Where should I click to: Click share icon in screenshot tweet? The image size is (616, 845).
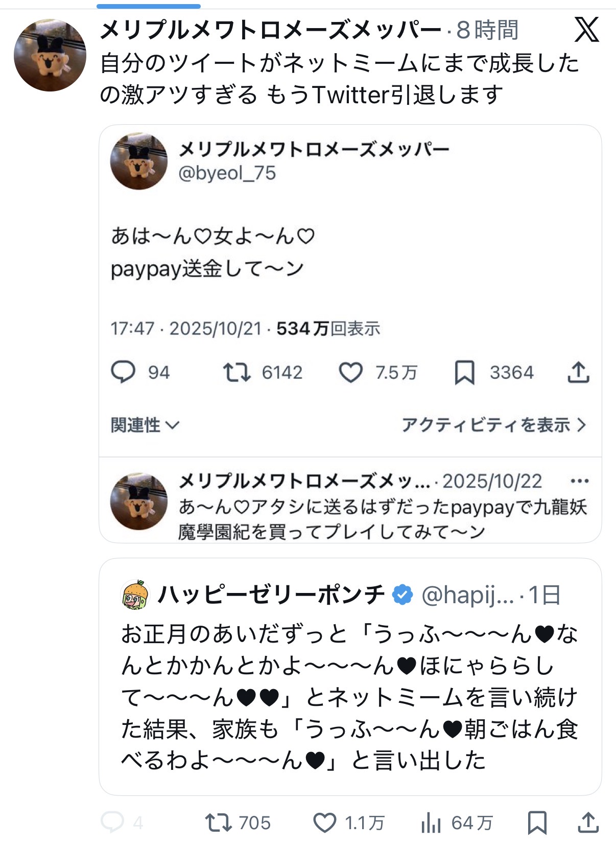click(x=578, y=372)
